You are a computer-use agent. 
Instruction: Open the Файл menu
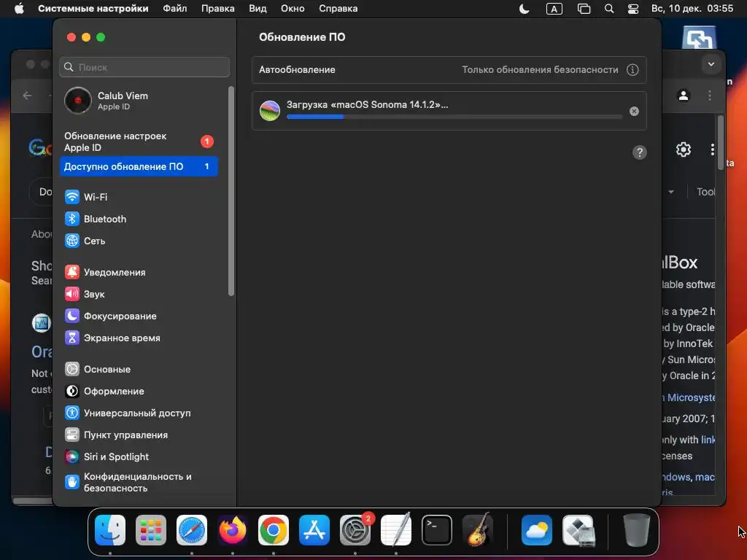tap(175, 9)
